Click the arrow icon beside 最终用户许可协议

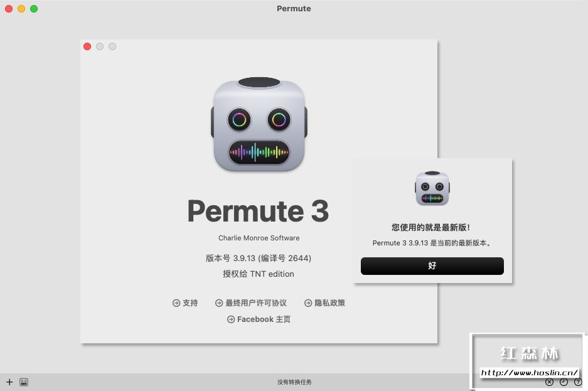219,303
